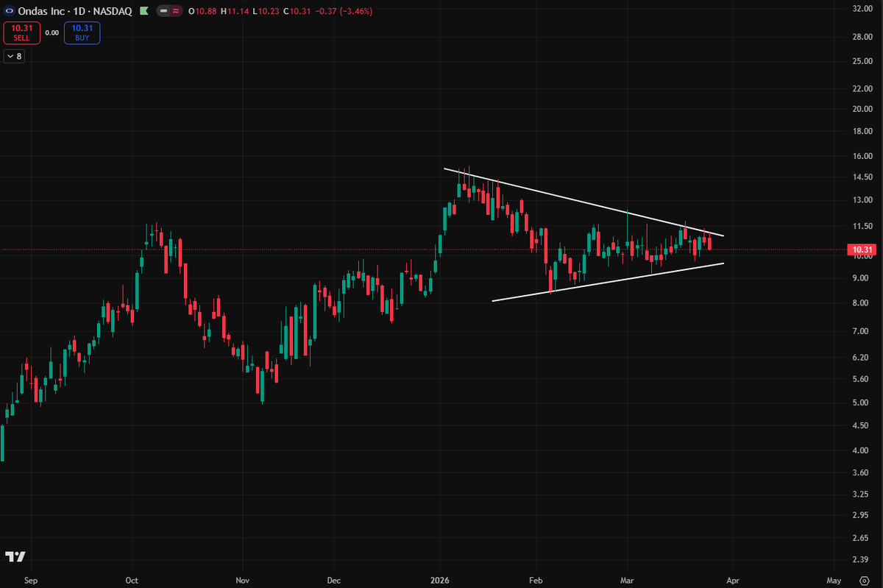Click the Dec label on time axis
The image size is (883, 588).
click(x=333, y=580)
